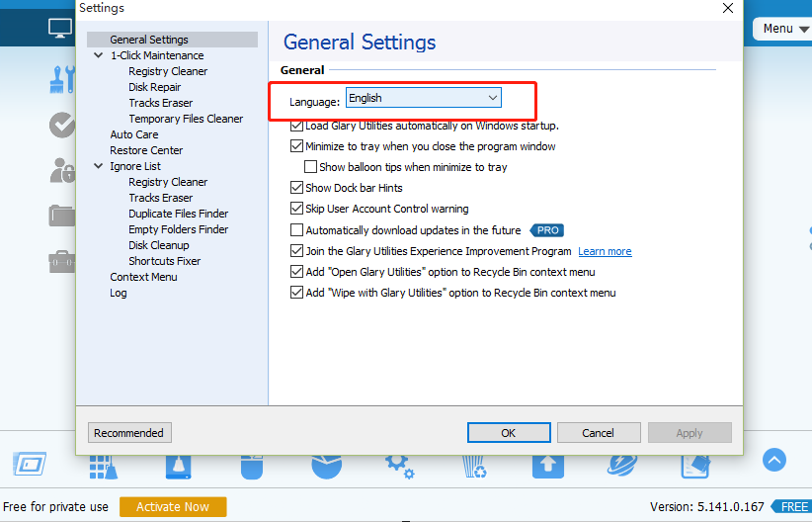The height and width of the screenshot is (522, 812).
Task: Collapse the Ignore List tree node
Action: point(99,166)
